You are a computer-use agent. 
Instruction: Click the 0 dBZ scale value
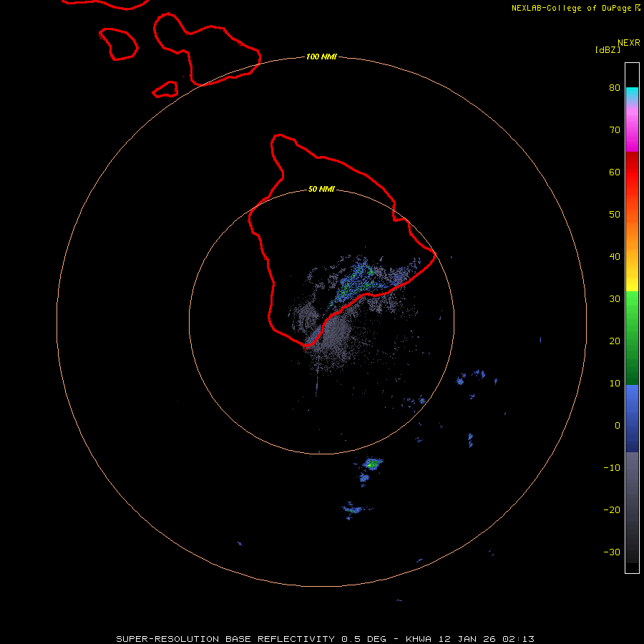coord(618,426)
